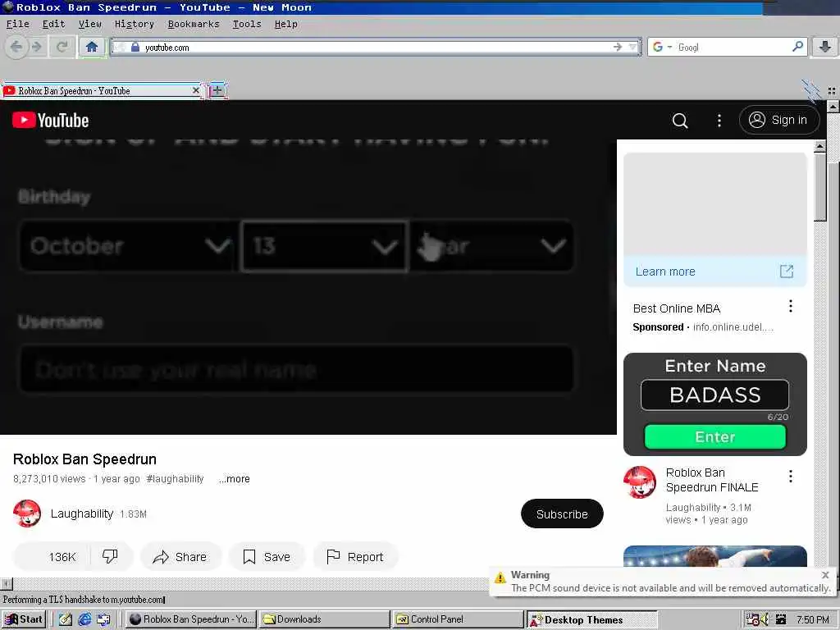This screenshot has width=840, height=630.
Task: Switch to Downloads taskbar window
Action: click(325, 619)
